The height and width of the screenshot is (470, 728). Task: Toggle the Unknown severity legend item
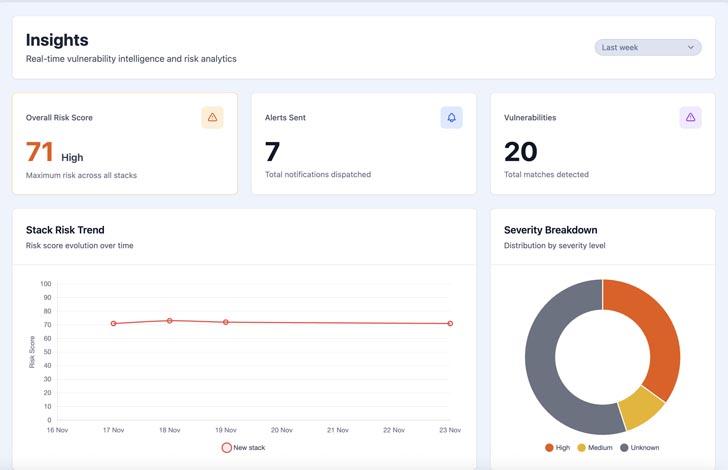click(x=640, y=447)
